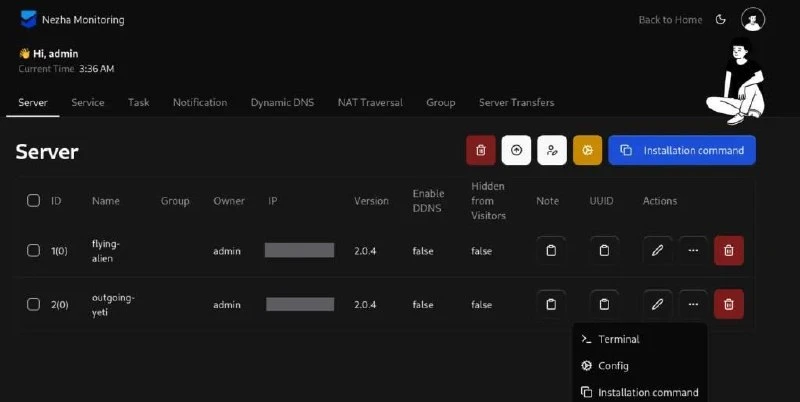Check the flying-alien row checkbox
The image size is (800, 402).
[33, 250]
